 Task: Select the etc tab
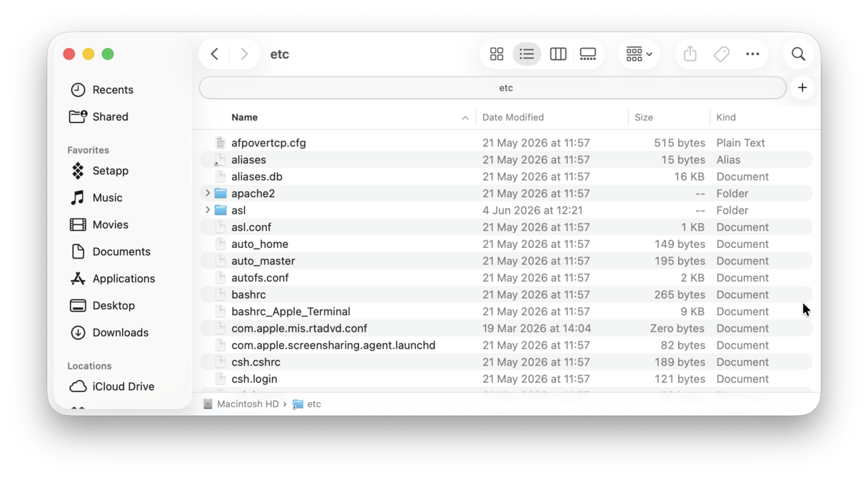(x=493, y=88)
